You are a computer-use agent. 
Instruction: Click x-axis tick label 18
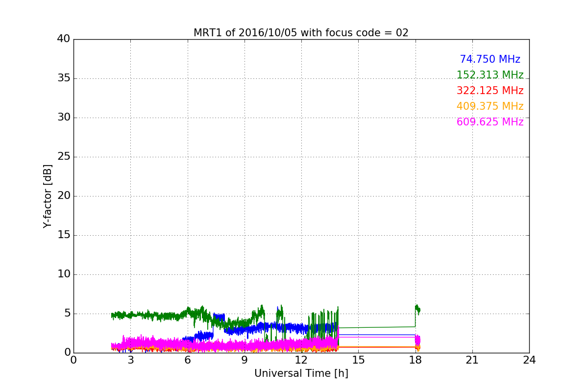click(x=416, y=360)
